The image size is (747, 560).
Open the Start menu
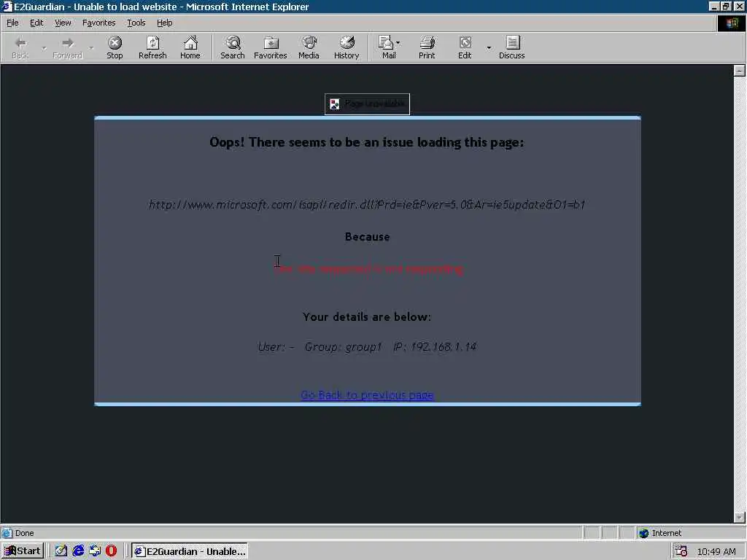[x=23, y=551]
